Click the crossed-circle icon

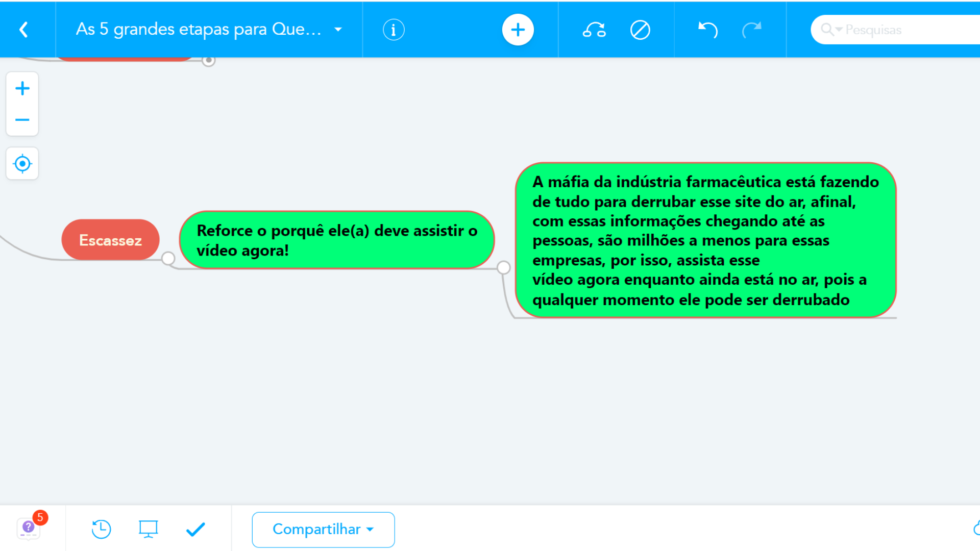click(640, 30)
